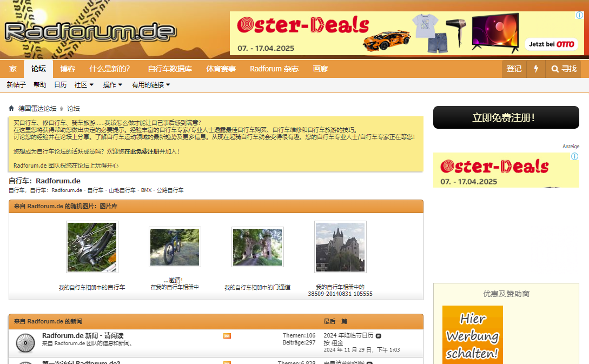Click the search magnifier icon in the navbar
Image resolution: width=589 pixels, height=364 pixels.
pyautogui.click(x=554, y=69)
